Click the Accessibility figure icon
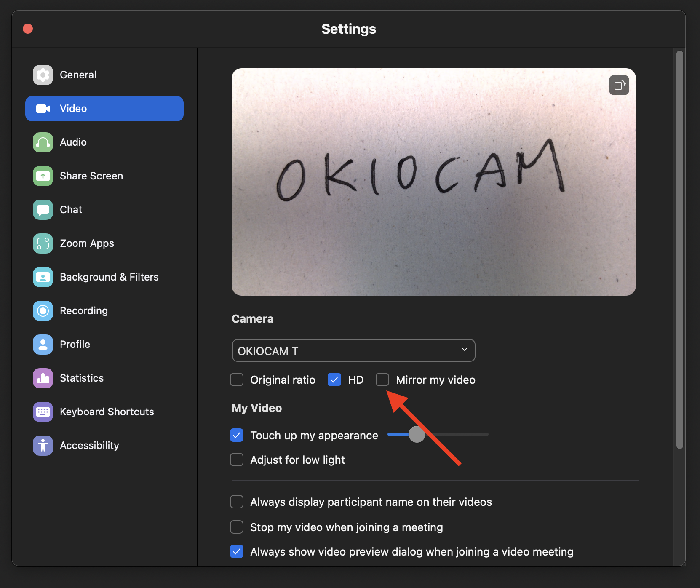This screenshot has width=700, height=588. (43, 446)
